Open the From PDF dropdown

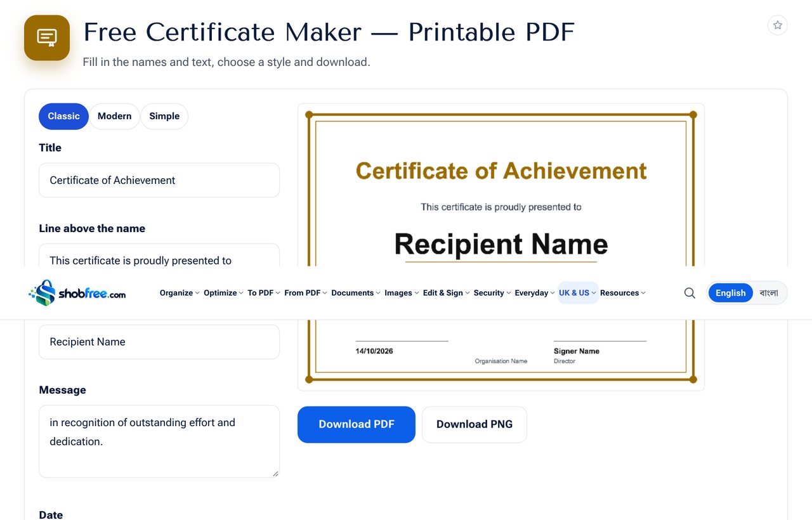pyautogui.click(x=306, y=293)
